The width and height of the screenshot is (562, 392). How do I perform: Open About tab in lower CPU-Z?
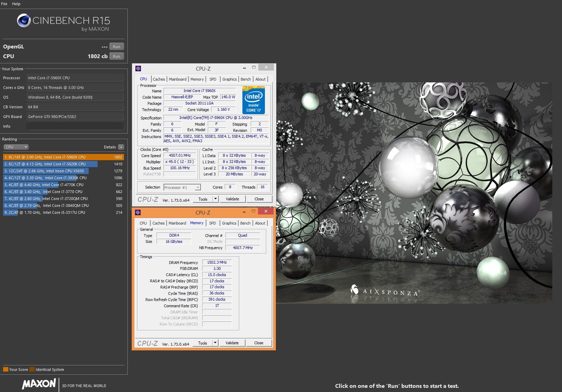click(260, 223)
